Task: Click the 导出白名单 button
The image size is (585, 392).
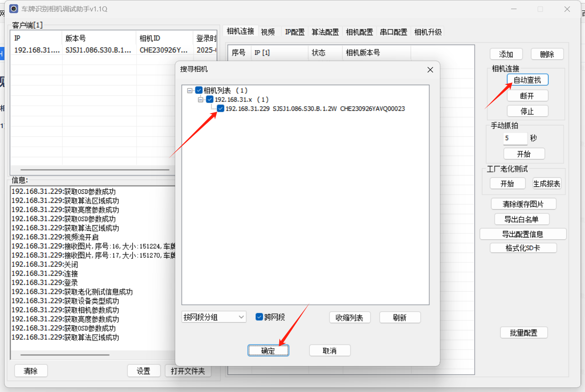Action: (x=522, y=219)
